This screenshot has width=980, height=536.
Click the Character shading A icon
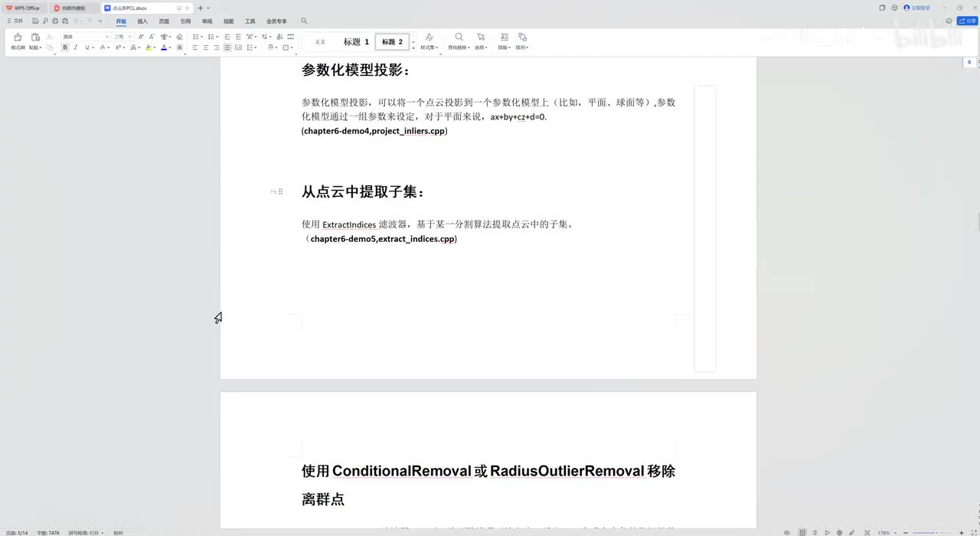(179, 47)
